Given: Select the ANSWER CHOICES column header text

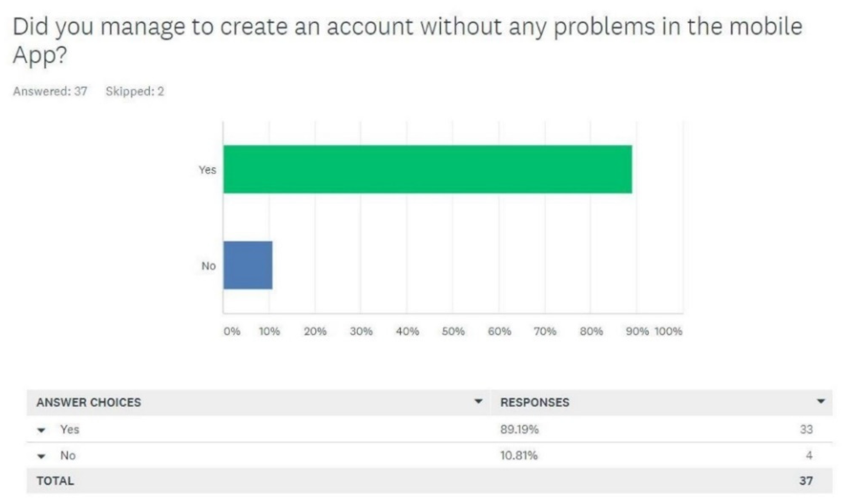Looking at the screenshot, I should tap(88, 402).
